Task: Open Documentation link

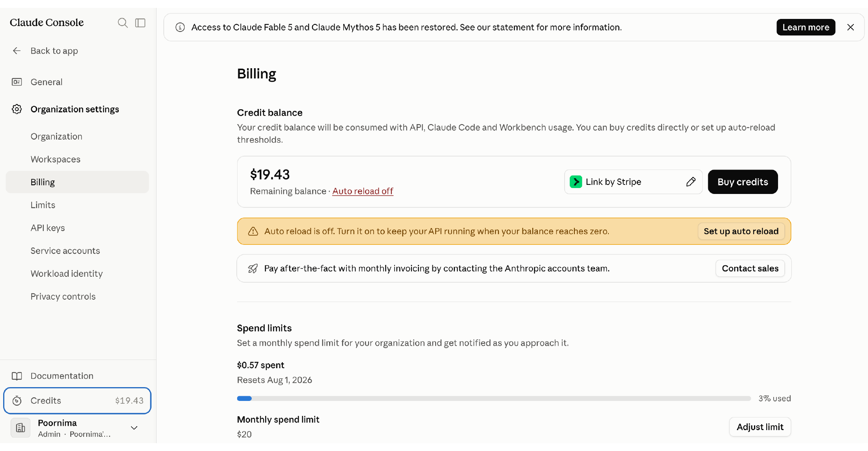Action: click(x=77, y=376)
